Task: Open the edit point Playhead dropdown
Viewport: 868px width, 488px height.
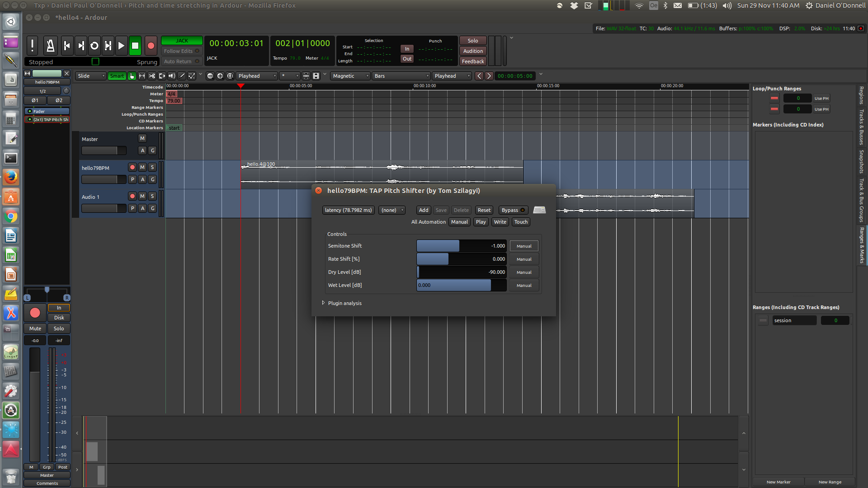Action: (x=452, y=76)
